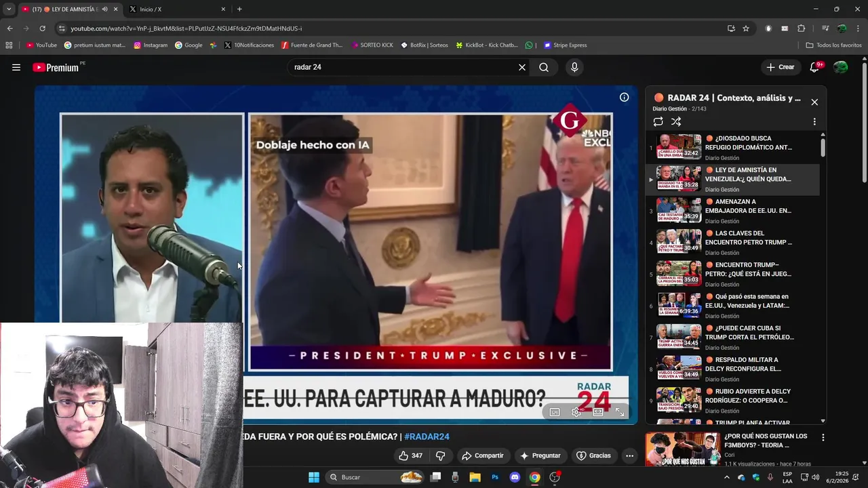Select playlist item "AMENAZAN A EMBAJADORA DE EE.UU."
Screen dimensions: 868x488
pos(732,210)
